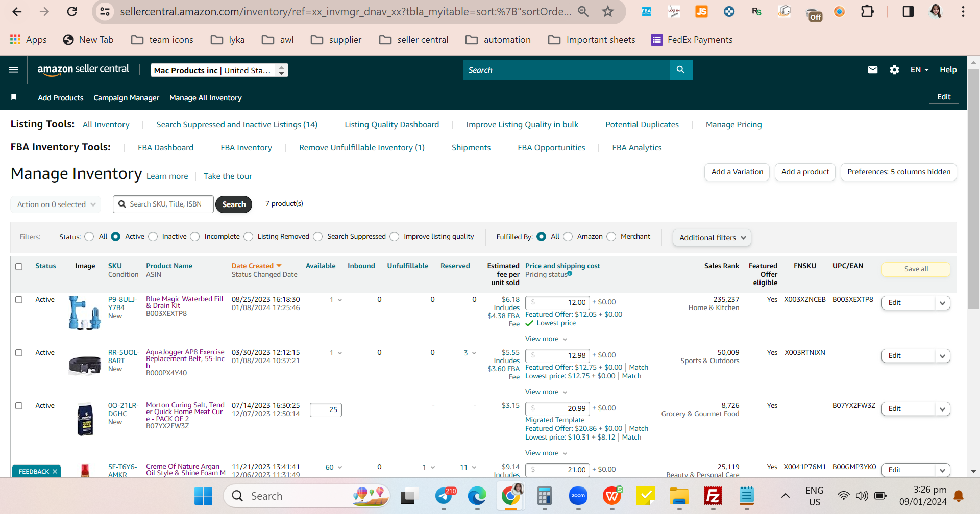Viewport: 980px width, 514px height.
Task: Open the Add Products menu item
Action: (60, 98)
